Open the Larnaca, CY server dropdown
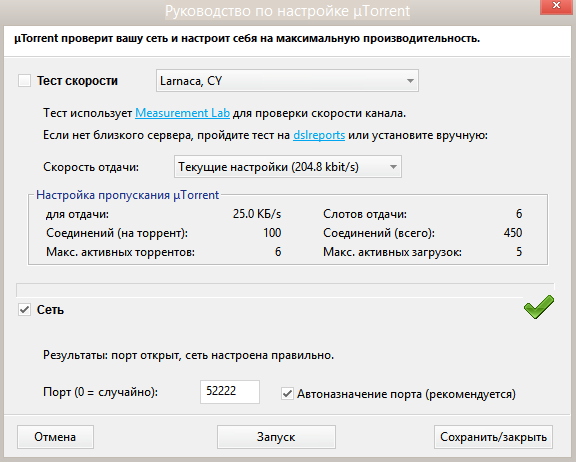Image resolution: width=576 pixels, height=462 pixels. coord(287,81)
